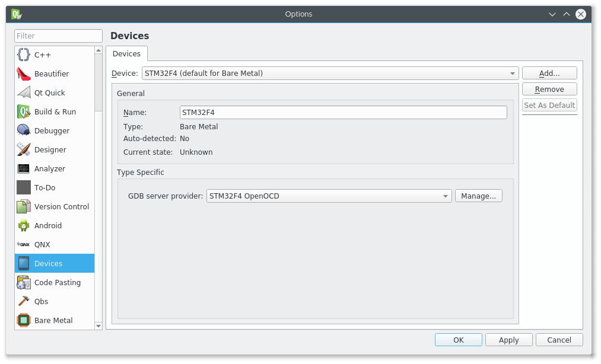This screenshot has height=364, width=601.
Task: Select the Bare Metal category label
Action: coord(53,320)
